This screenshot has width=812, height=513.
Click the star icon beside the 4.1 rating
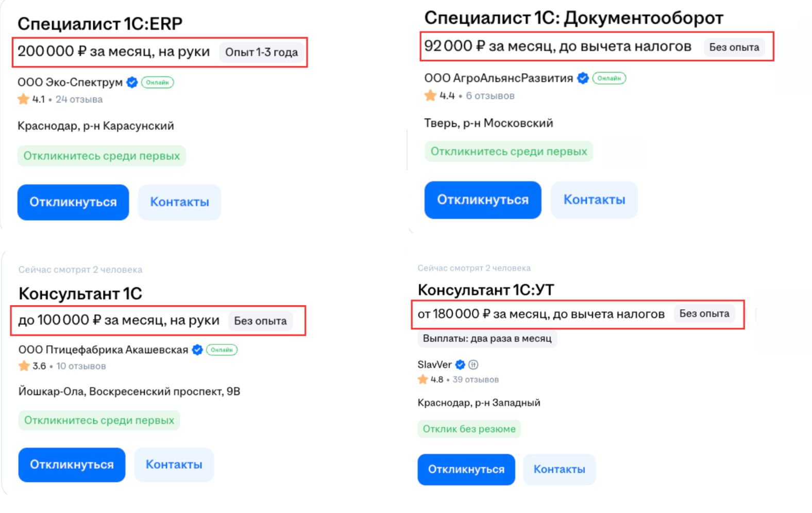[24, 98]
